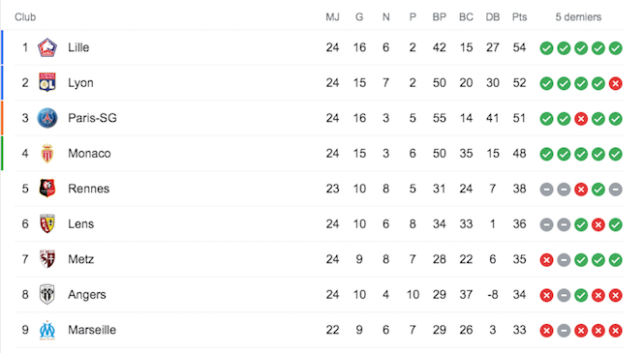644x353 pixels.
Task: Click the Rennes club crest
Action: [47, 189]
